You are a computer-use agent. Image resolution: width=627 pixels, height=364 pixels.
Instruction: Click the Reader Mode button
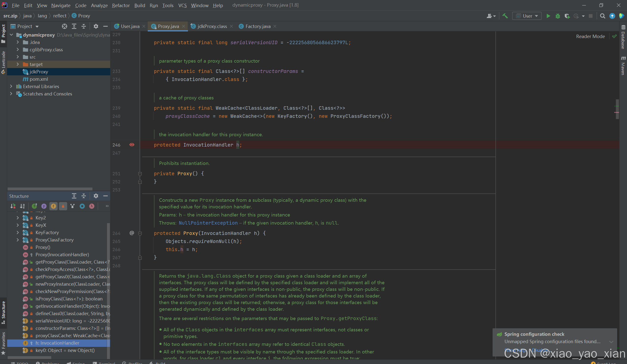click(x=590, y=36)
